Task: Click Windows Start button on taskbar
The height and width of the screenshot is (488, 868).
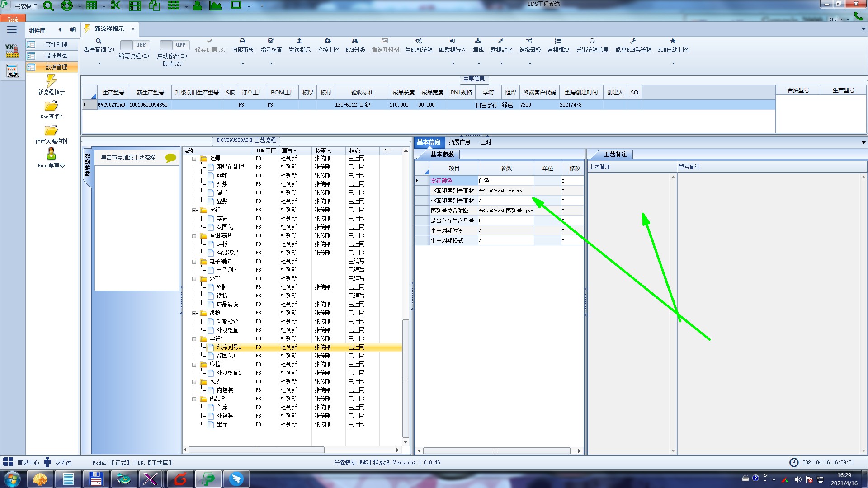Action: tap(12, 479)
